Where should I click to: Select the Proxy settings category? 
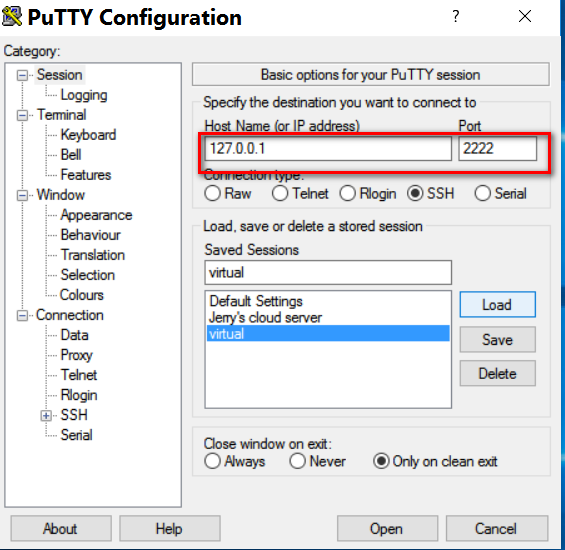point(77,355)
